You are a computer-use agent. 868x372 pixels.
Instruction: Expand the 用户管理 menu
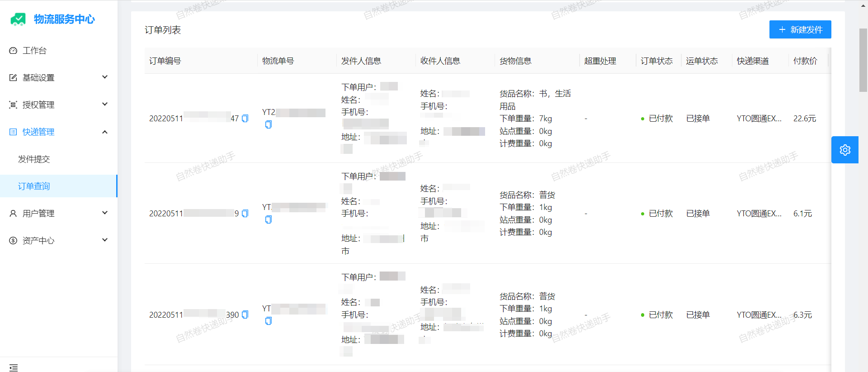(x=59, y=213)
